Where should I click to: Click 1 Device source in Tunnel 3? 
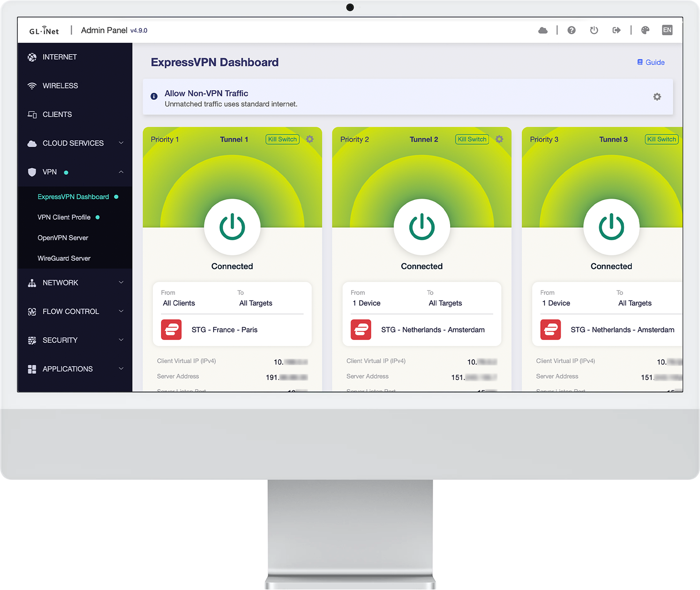[x=556, y=303]
